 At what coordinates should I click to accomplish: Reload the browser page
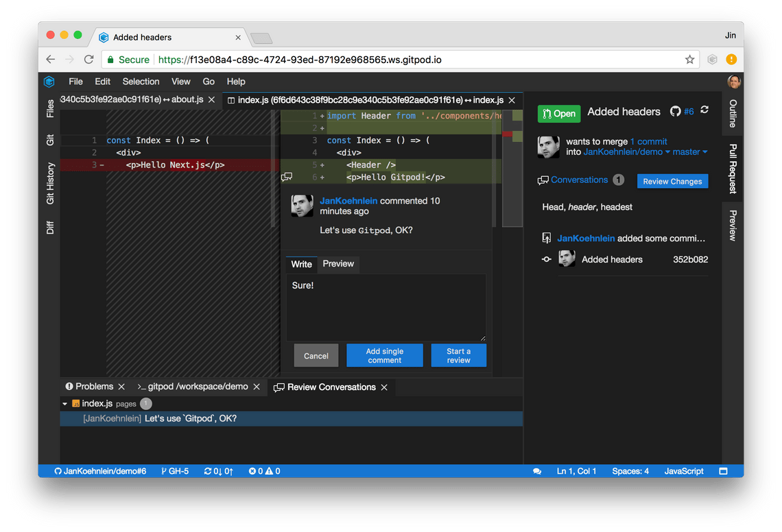(88, 60)
